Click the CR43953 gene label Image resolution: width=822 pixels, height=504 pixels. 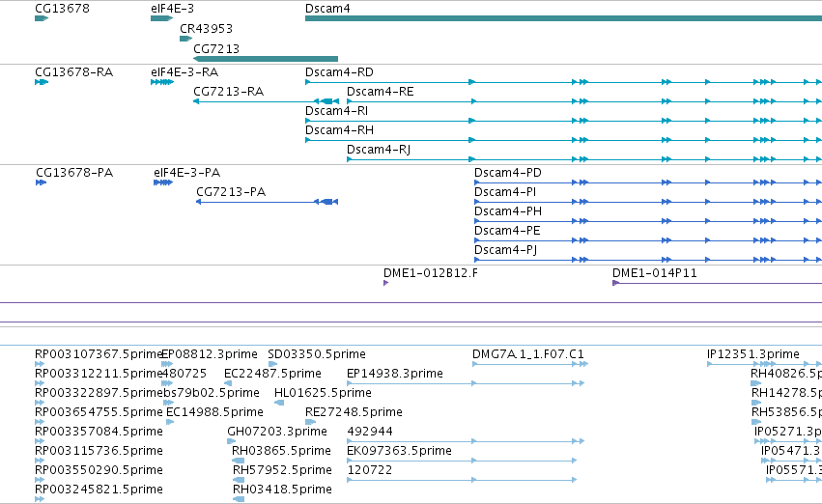click(206, 28)
